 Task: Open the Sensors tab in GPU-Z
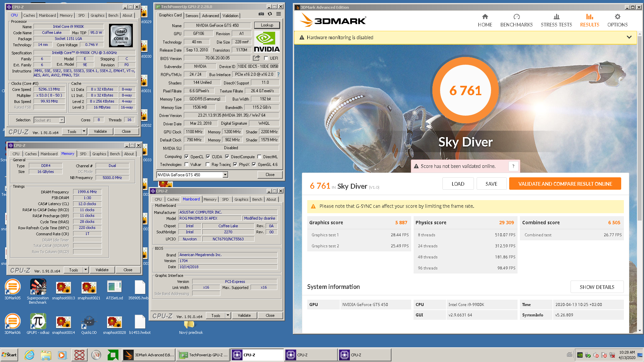192,15
